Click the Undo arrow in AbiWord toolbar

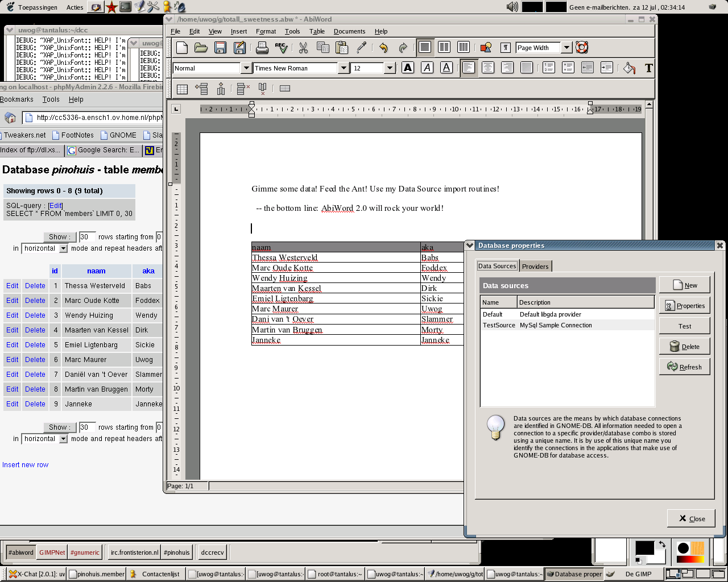(x=383, y=48)
